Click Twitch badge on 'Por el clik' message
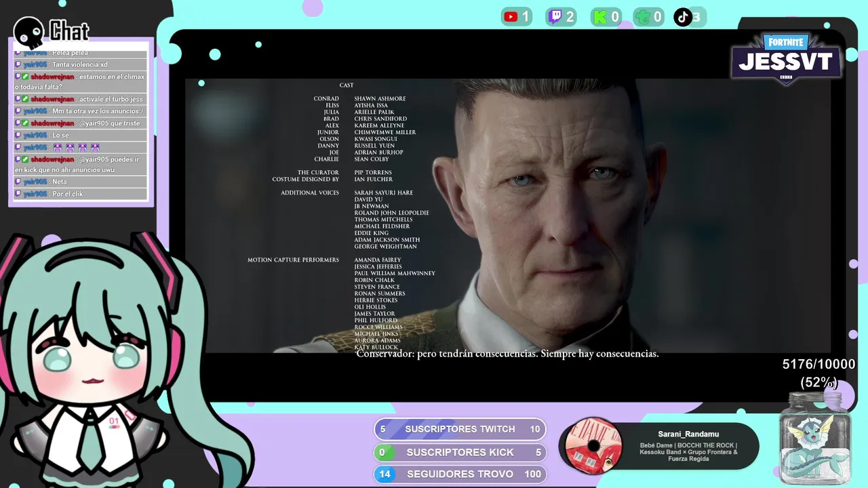Screen dimensions: 868x488 pos(18,194)
